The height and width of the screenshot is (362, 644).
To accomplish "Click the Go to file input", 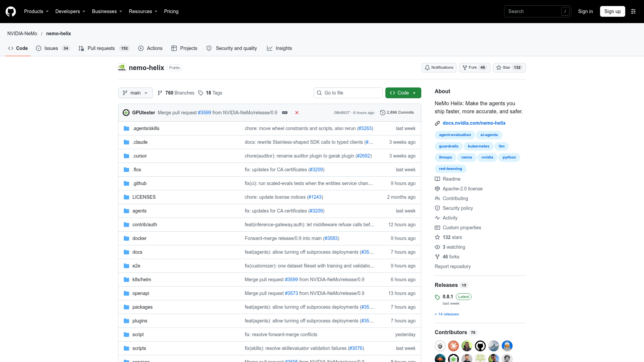I will pos(348,93).
